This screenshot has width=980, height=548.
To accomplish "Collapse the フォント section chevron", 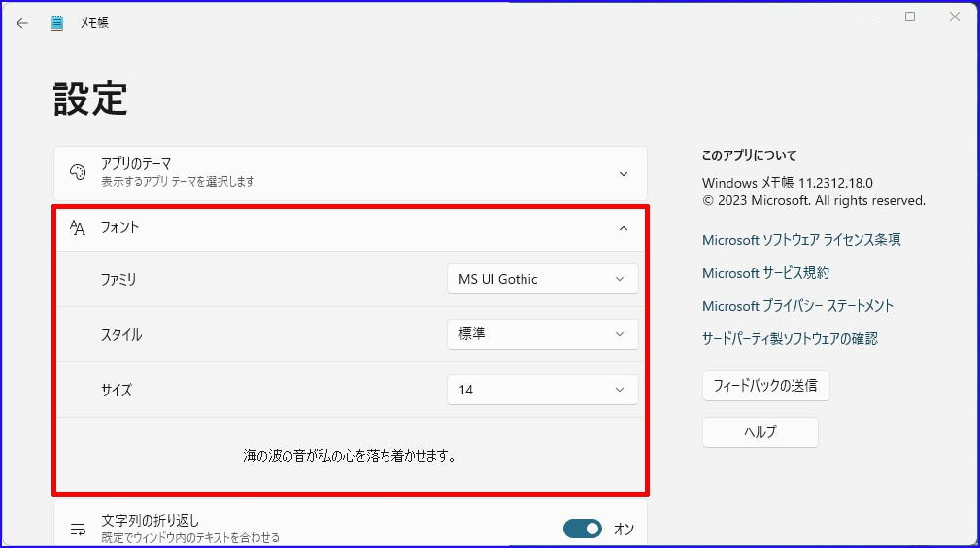I will tap(624, 228).
